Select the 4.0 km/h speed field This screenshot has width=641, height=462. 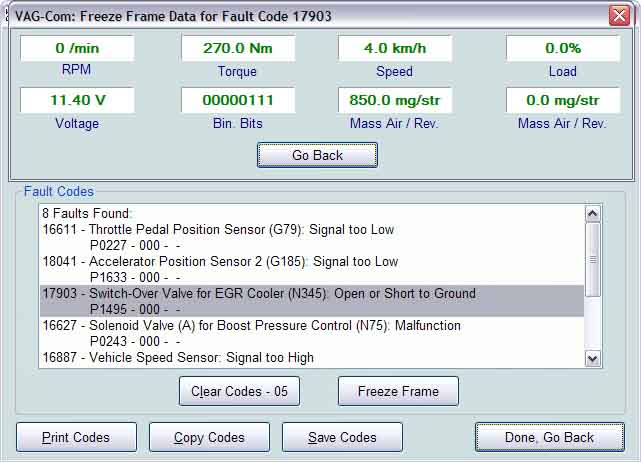click(x=395, y=48)
